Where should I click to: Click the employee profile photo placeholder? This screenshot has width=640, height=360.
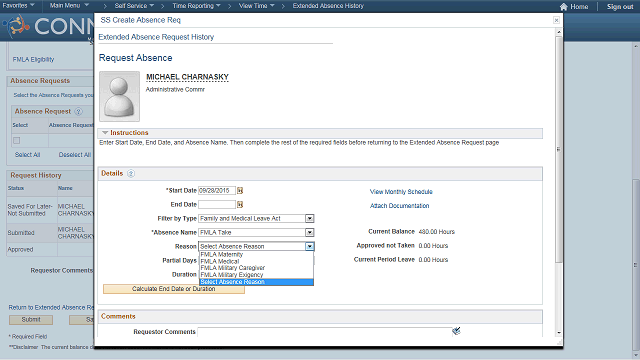pyautogui.click(x=120, y=96)
